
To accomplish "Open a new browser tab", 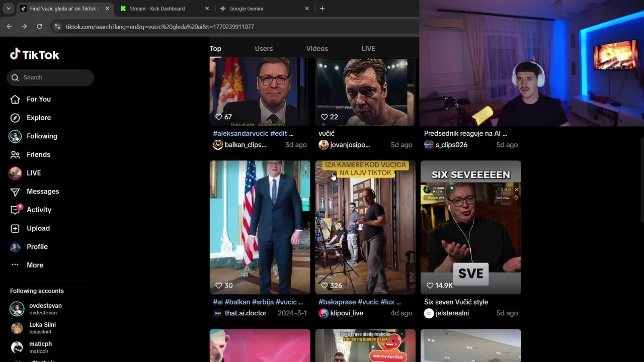I will coord(322,9).
